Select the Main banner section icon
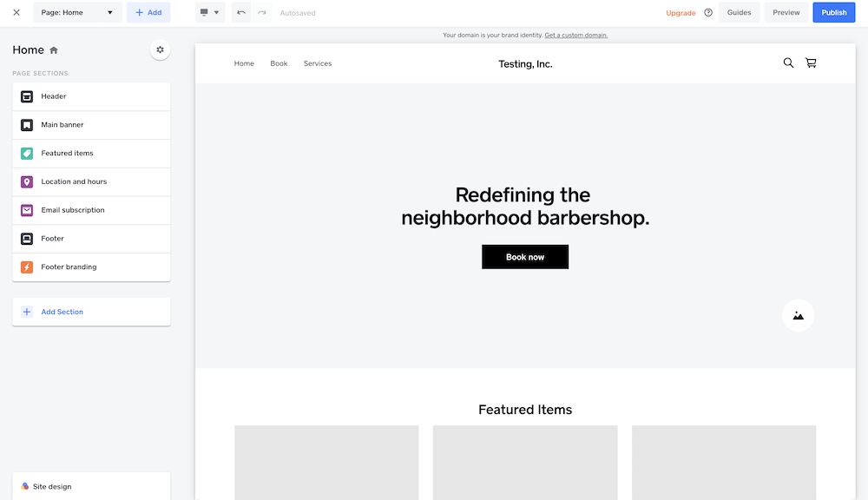The width and height of the screenshot is (868, 500). [x=27, y=125]
